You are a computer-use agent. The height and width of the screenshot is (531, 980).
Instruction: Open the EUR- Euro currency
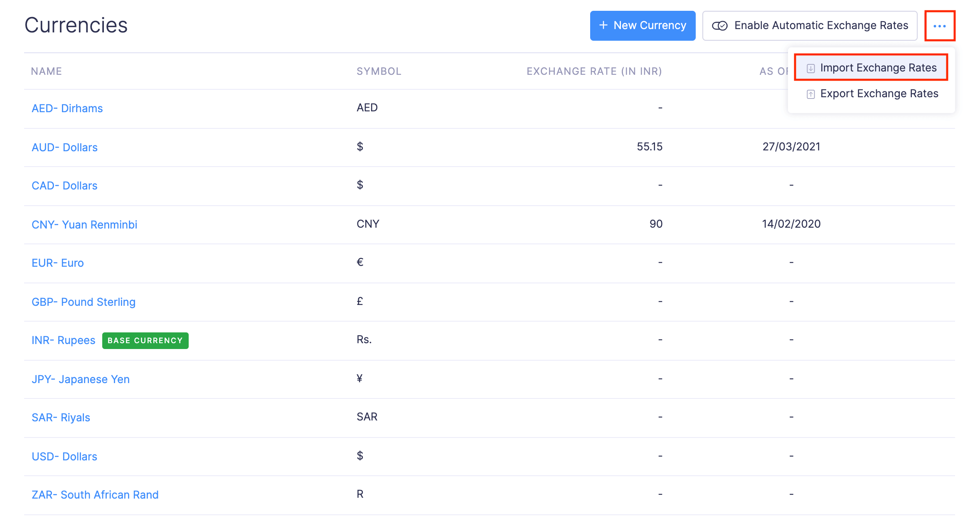click(58, 263)
